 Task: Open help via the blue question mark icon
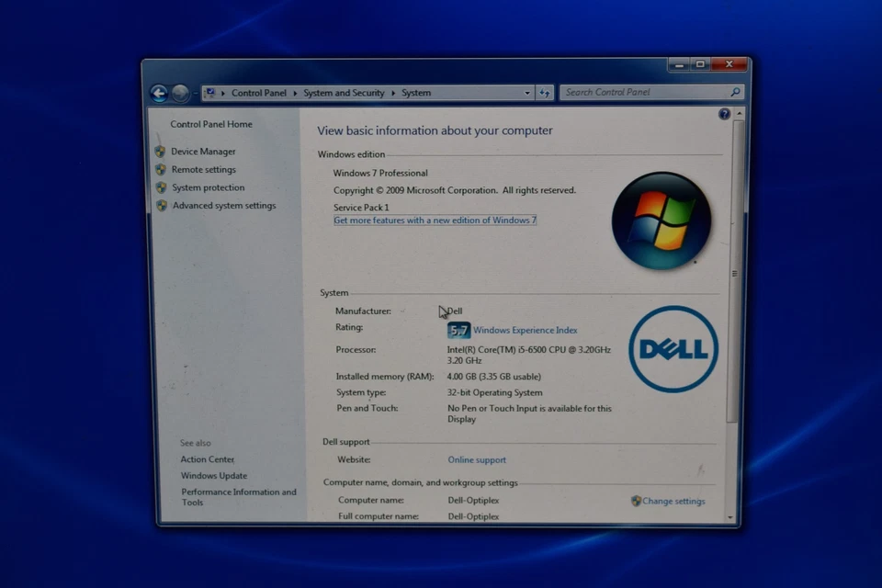724,113
